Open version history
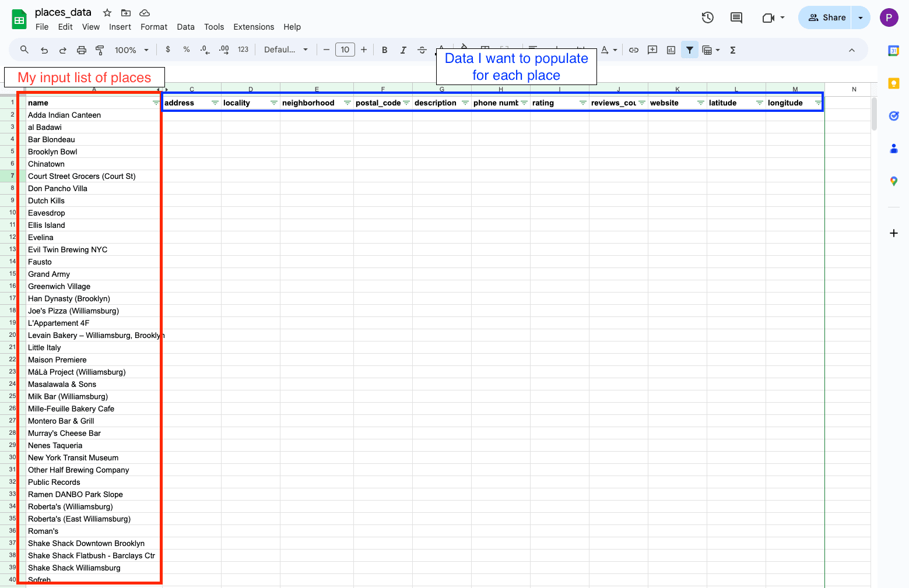This screenshot has height=588, width=909. pyautogui.click(x=708, y=17)
